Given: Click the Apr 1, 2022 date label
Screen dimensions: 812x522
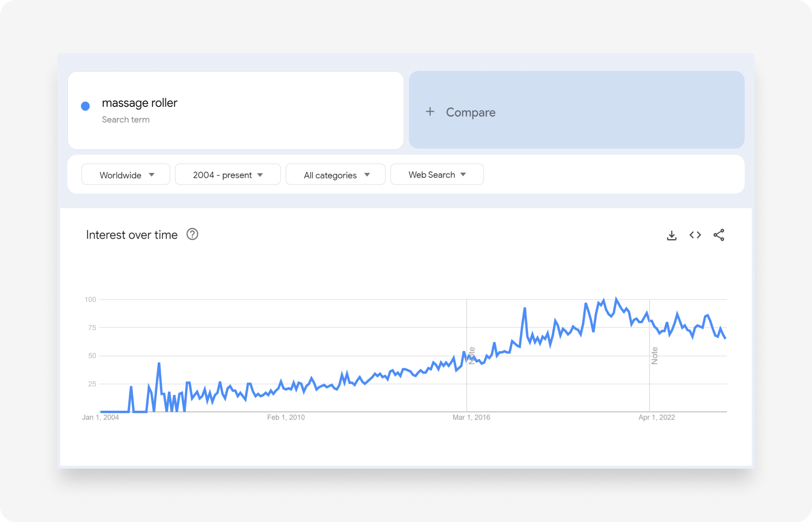Looking at the screenshot, I should (656, 417).
